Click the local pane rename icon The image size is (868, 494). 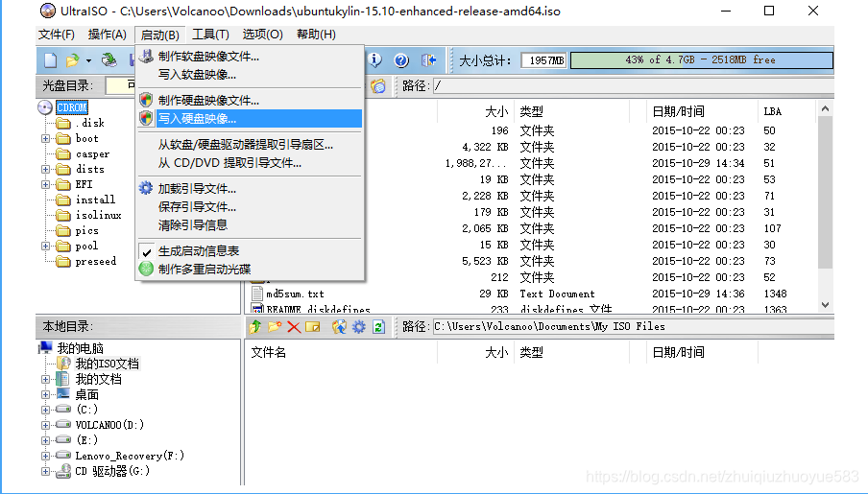[313, 327]
